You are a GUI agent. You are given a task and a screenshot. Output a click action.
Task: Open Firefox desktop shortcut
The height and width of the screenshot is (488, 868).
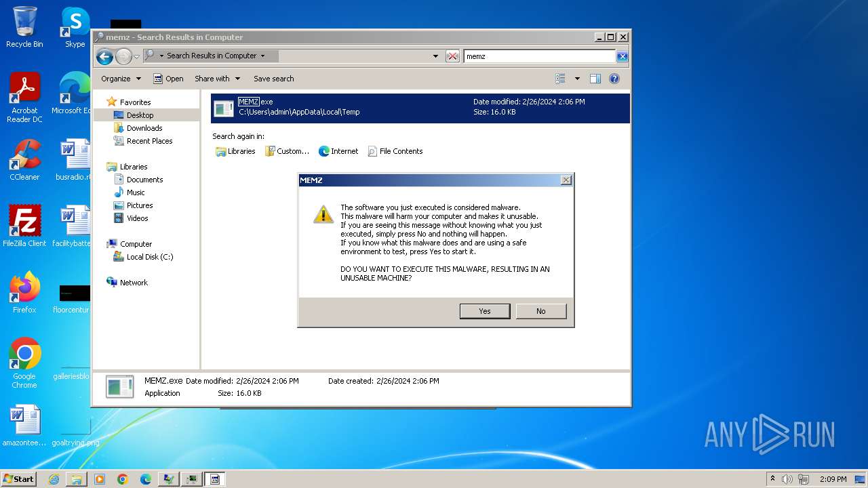(x=24, y=292)
